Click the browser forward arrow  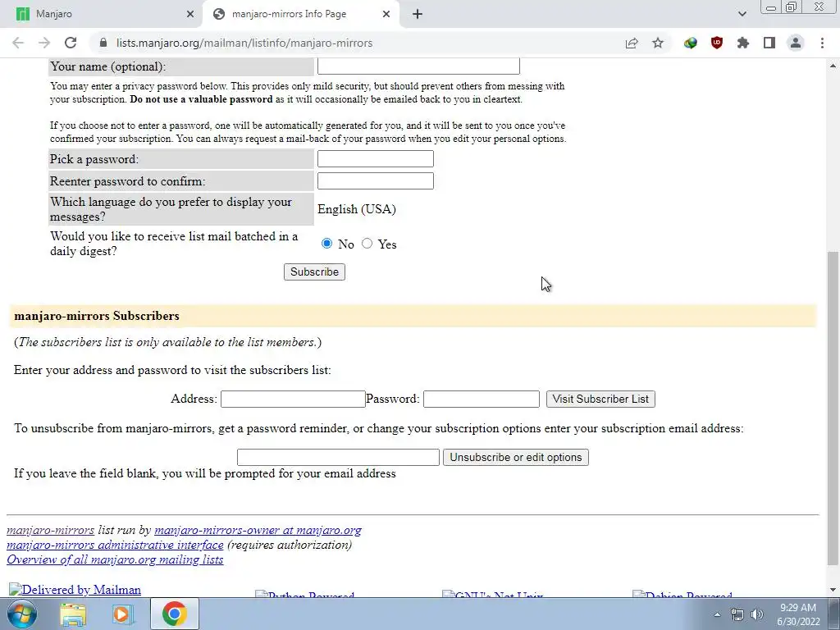pyautogui.click(x=44, y=43)
